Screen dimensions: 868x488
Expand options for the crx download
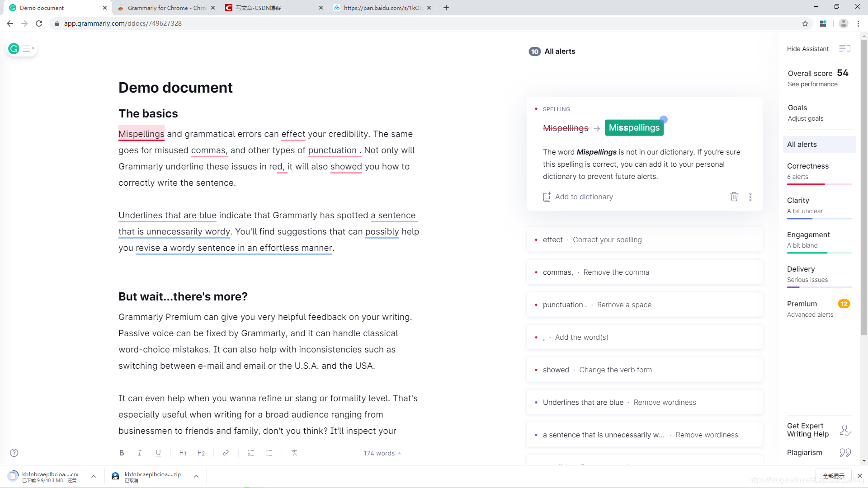coord(94,476)
